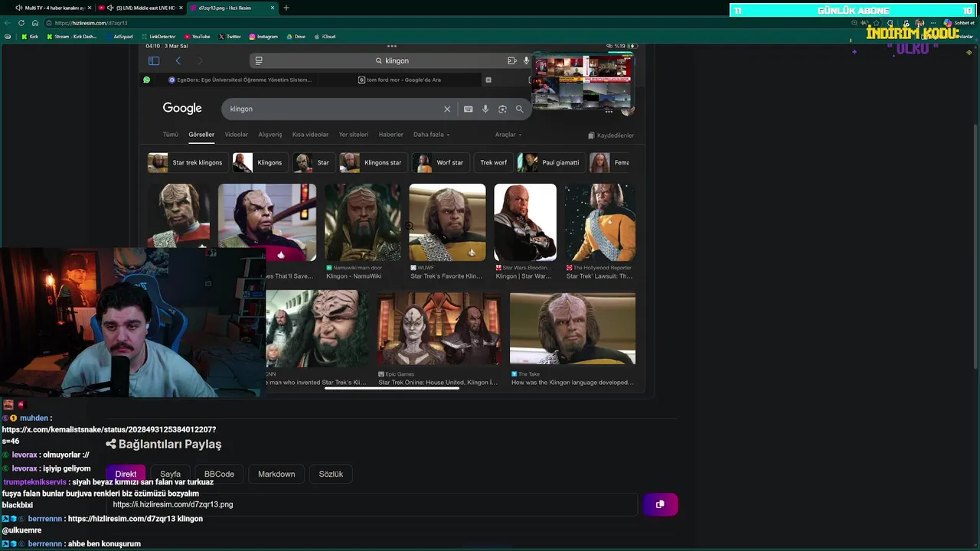Click the browser back arrow

(x=7, y=23)
